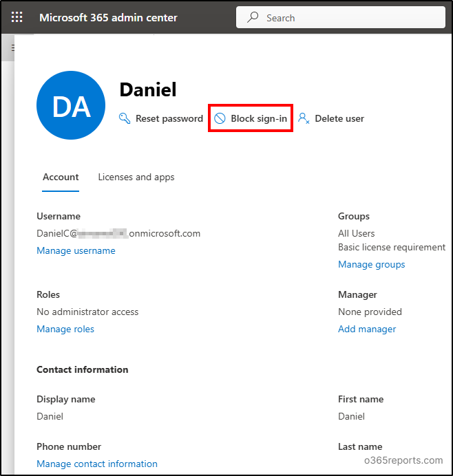Click the Groups label

pyautogui.click(x=354, y=216)
